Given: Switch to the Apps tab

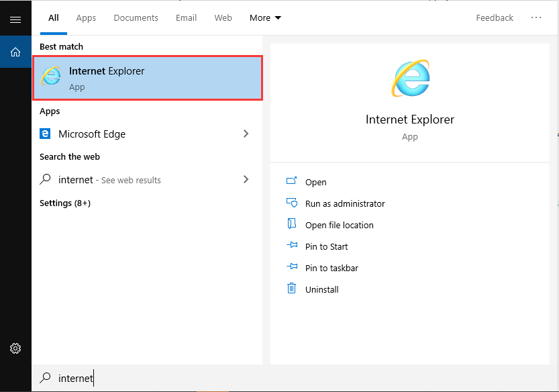Looking at the screenshot, I should (x=86, y=18).
